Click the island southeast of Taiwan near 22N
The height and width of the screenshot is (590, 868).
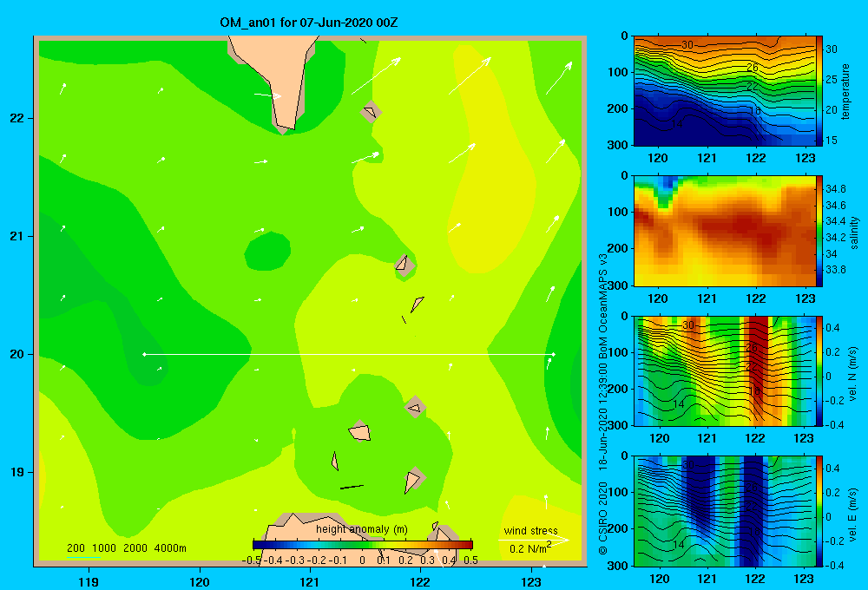click(x=371, y=112)
